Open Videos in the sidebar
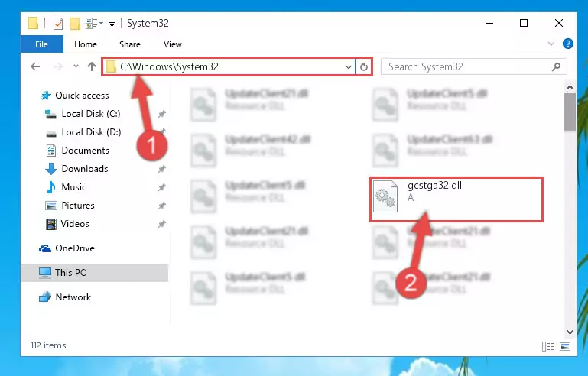 pos(75,224)
